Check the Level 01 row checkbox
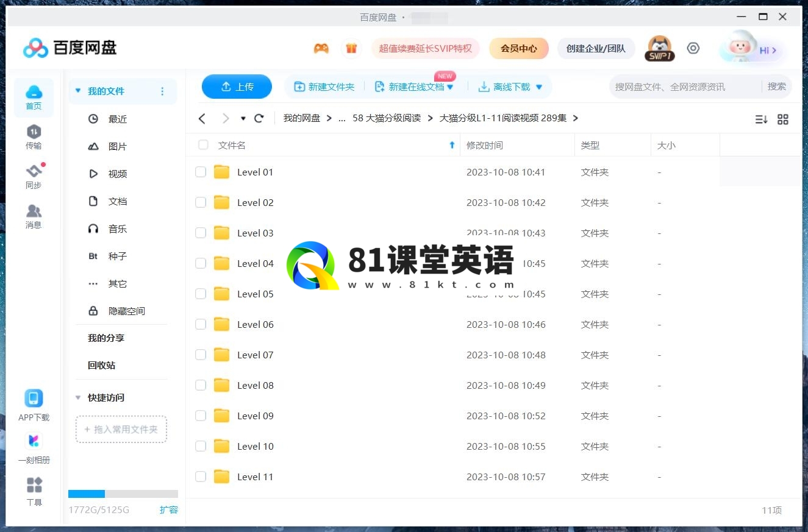The width and height of the screenshot is (808, 532). (201, 172)
